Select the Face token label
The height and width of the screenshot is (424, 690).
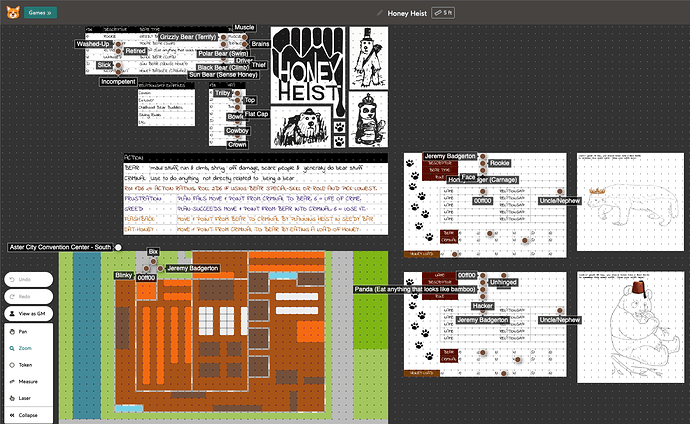tap(468, 177)
